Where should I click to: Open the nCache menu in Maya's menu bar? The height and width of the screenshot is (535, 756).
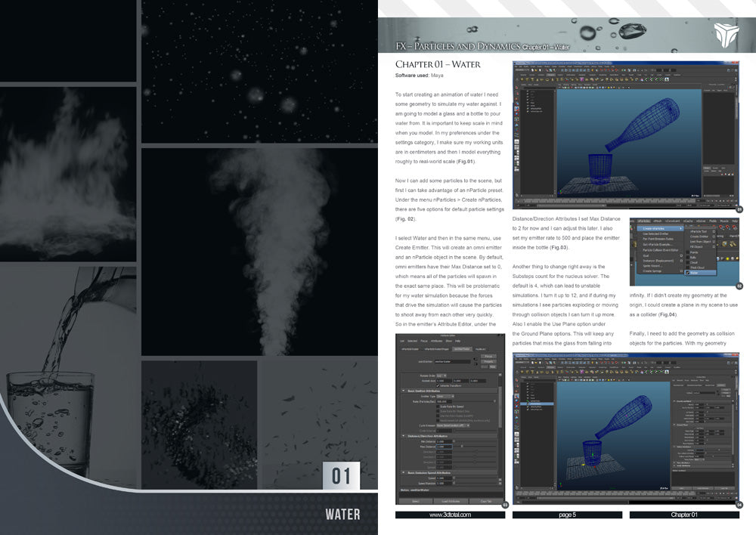tap(689, 221)
